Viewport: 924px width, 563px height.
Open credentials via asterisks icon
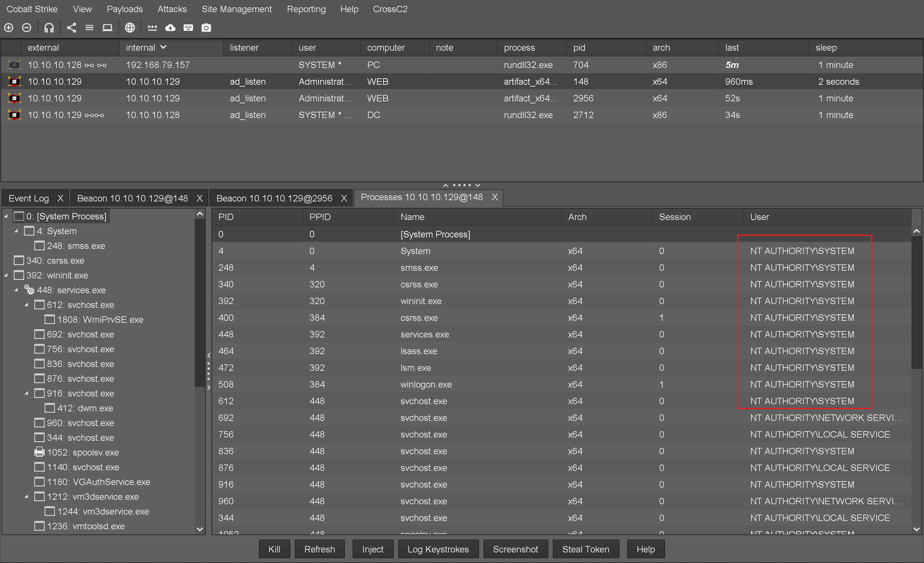tap(152, 28)
